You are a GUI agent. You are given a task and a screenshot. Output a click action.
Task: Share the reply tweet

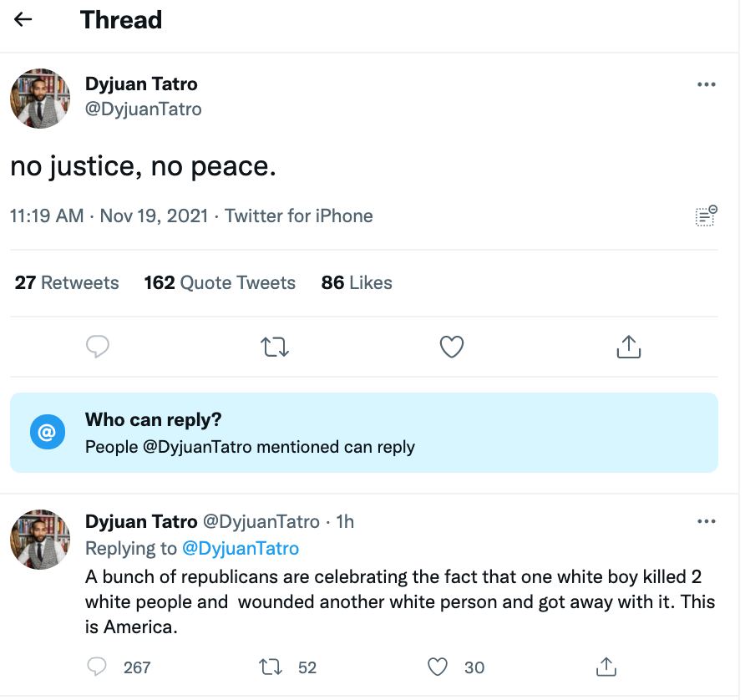[x=606, y=667]
